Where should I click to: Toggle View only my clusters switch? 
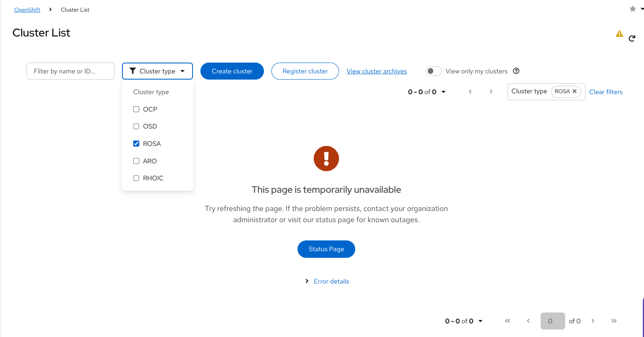[x=433, y=71]
